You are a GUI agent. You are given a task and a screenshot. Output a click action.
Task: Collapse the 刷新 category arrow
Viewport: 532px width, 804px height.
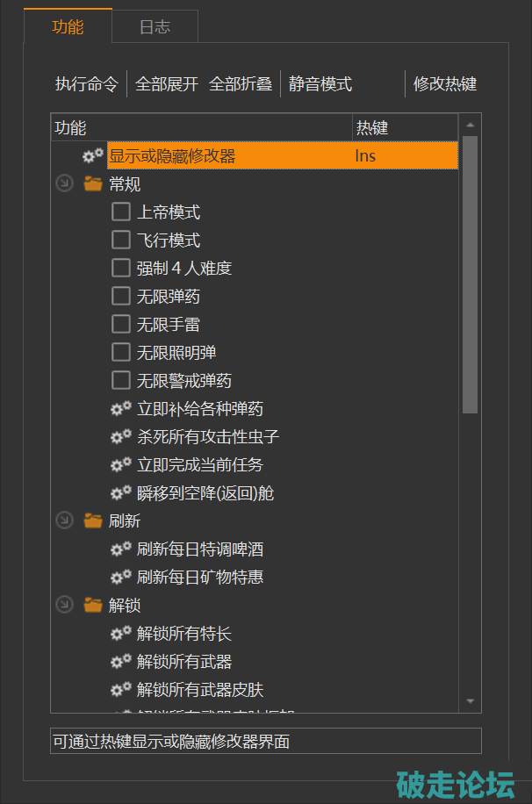(x=64, y=521)
